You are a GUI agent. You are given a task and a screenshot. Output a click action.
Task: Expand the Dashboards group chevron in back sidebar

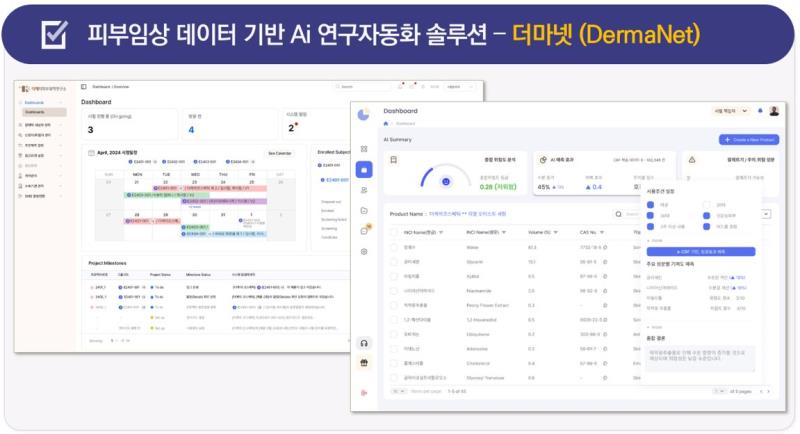[61, 103]
